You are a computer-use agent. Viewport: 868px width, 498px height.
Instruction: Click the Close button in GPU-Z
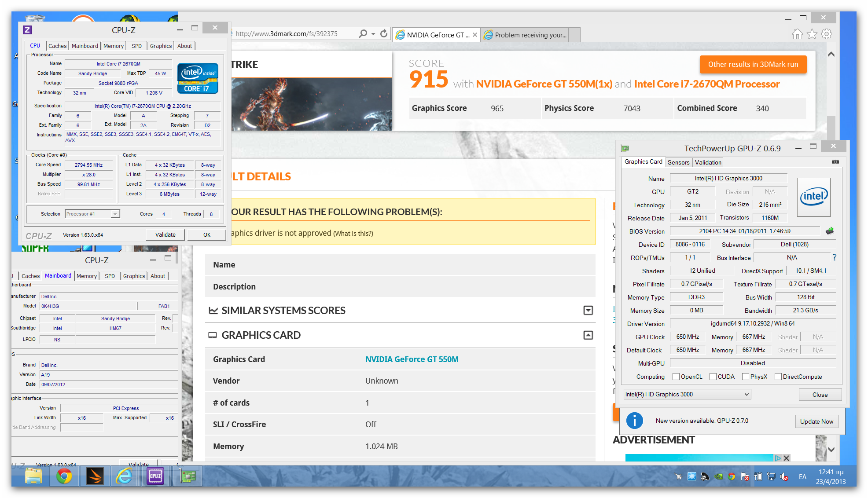820,395
